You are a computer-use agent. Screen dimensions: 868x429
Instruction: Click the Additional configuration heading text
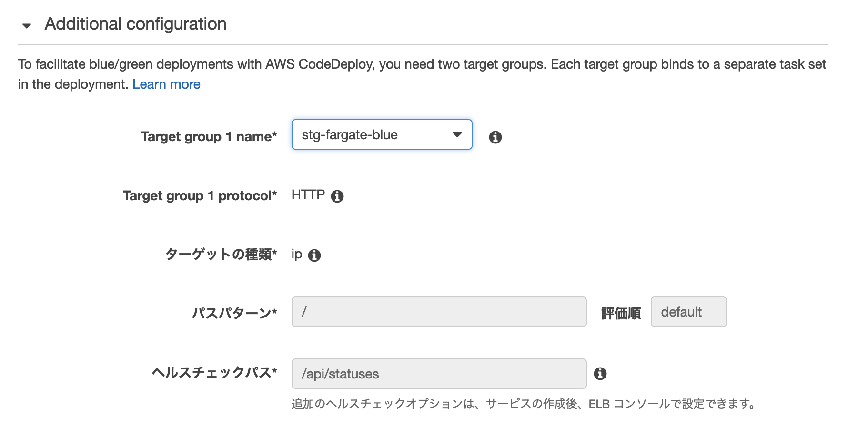coord(135,24)
